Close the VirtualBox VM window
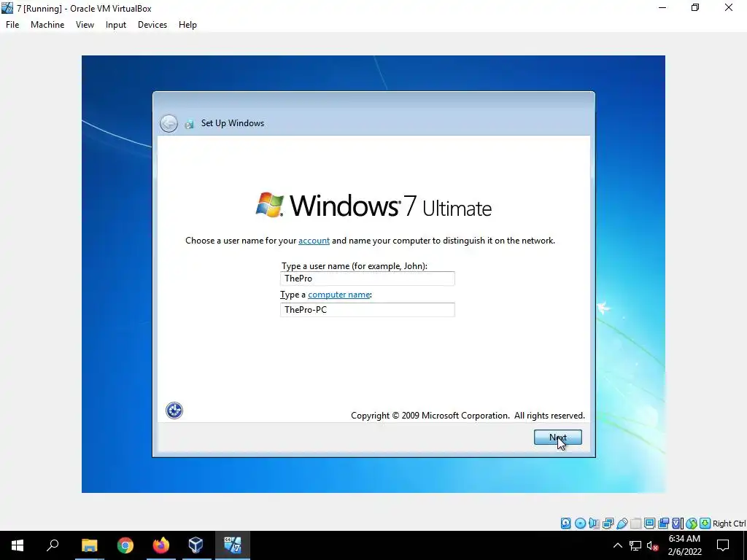The image size is (747, 560). 729,7
